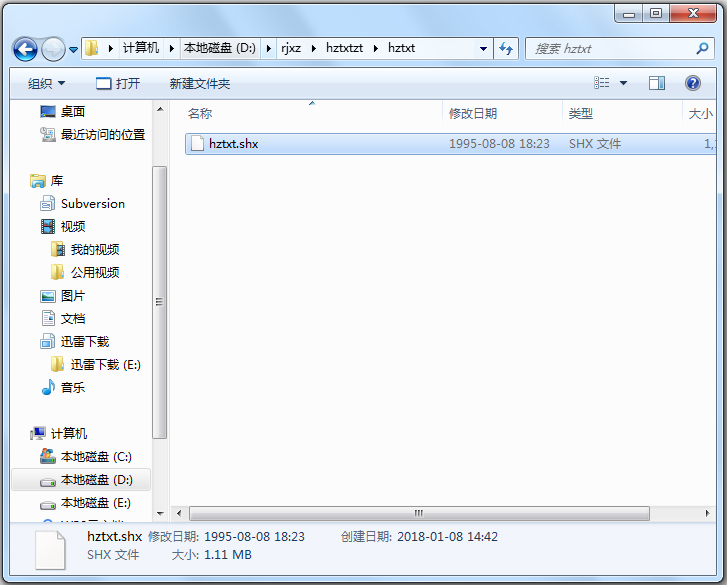Viewport: 727px width, 585px height.
Task: Open Help with the question mark icon
Action: 693,83
